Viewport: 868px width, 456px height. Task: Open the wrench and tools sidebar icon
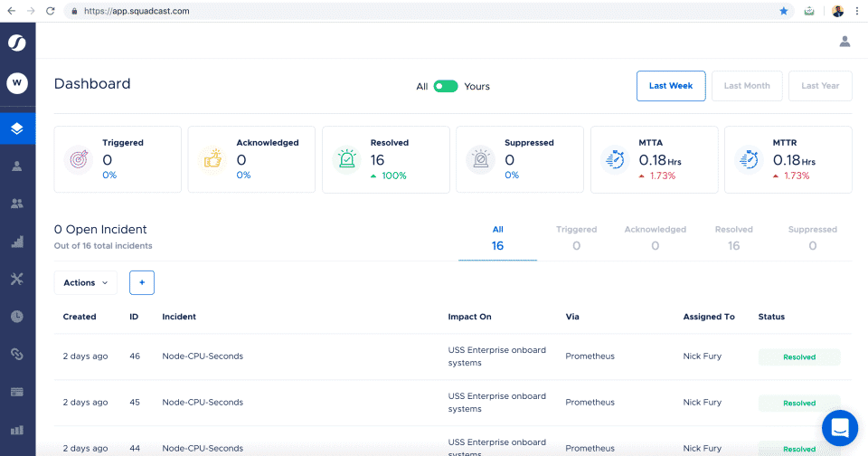point(17,279)
